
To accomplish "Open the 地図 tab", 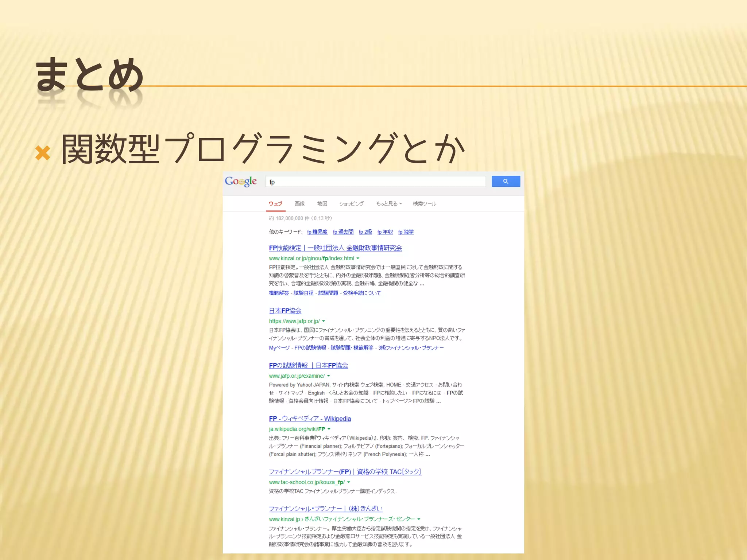I will [322, 203].
